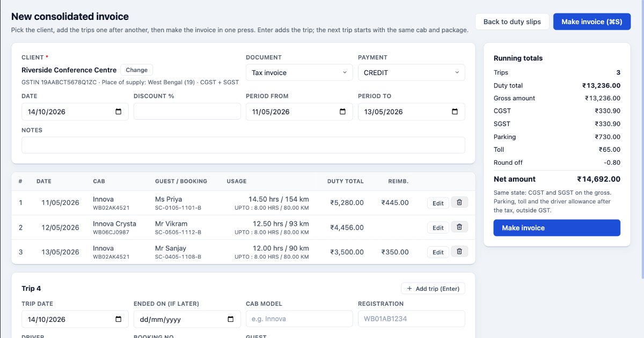The width and height of the screenshot is (644, 338).
Task: Click the Trip 4 heading
Action: pos(31,289)
